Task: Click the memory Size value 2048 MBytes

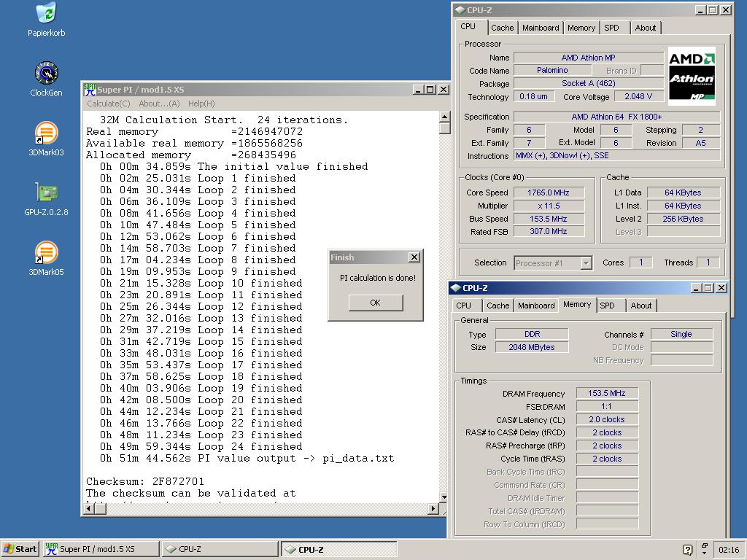Action: pos(532,347)
